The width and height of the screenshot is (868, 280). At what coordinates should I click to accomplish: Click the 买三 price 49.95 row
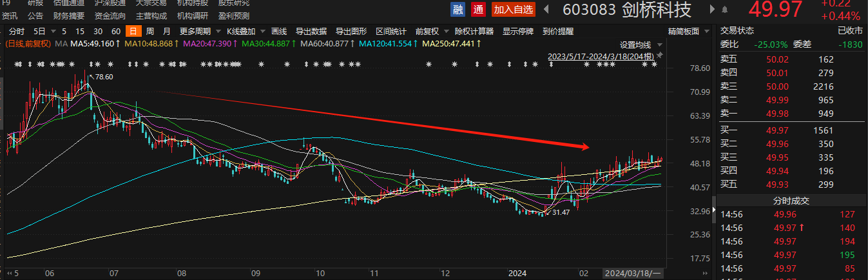[793, 157]
